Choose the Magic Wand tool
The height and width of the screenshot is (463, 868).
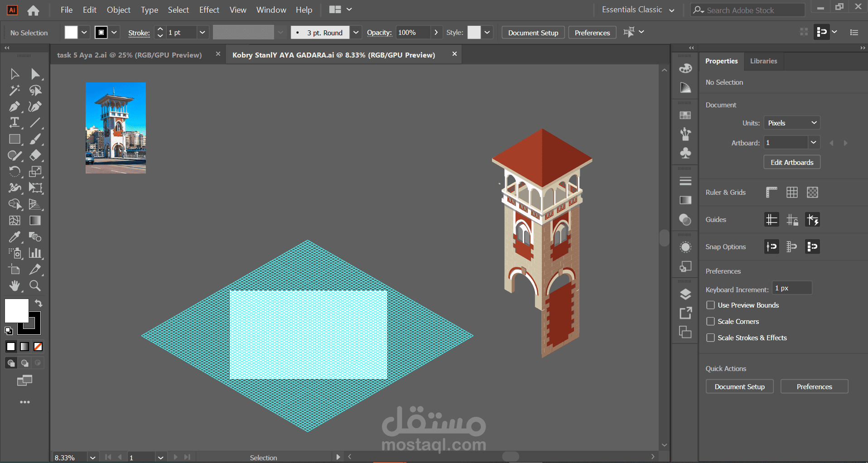[x=14, y=90]
